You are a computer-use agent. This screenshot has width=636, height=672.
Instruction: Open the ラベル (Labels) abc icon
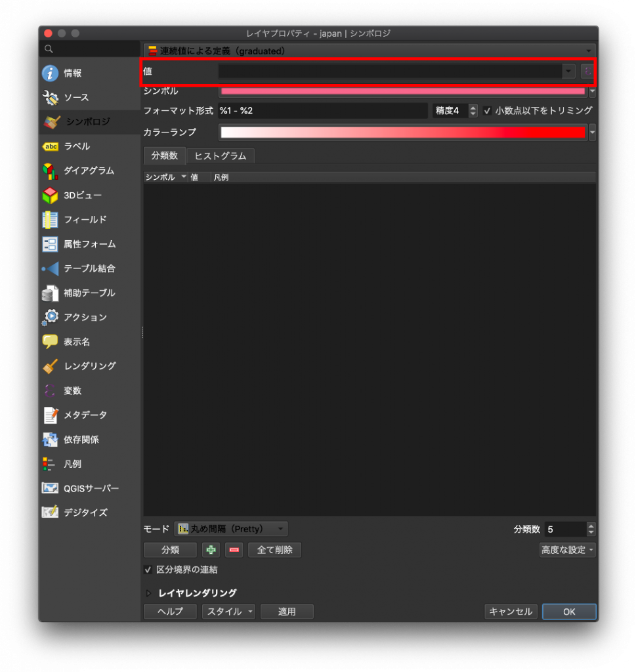pyautogui.click(x=50, y=146)
